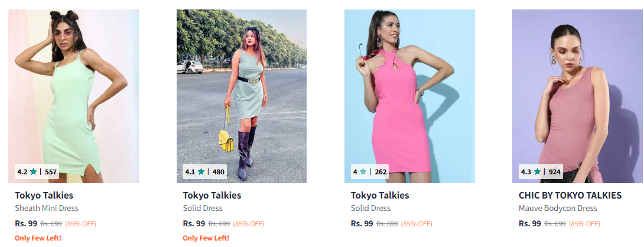Open the Mauve Bodycon Dress photo
The height and width of the screenshot is (247, 644).
point(577,96)
